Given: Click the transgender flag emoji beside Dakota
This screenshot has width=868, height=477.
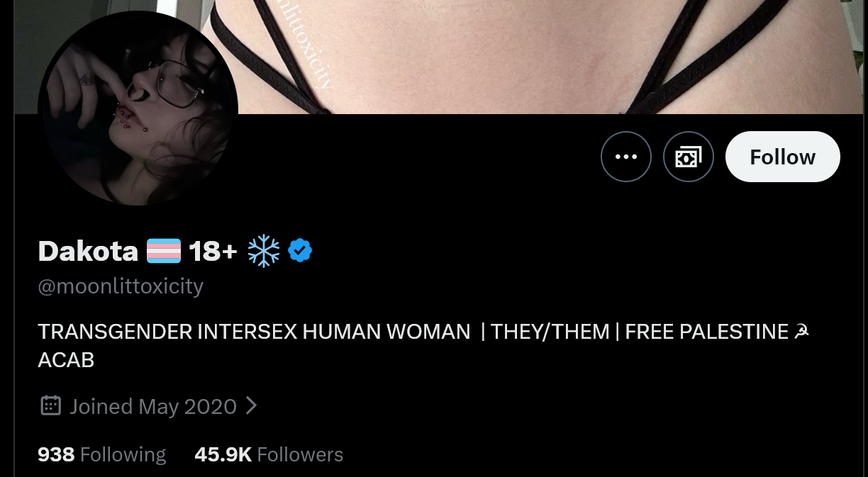Looking at the screenshot, I should (x=164, y=251).
